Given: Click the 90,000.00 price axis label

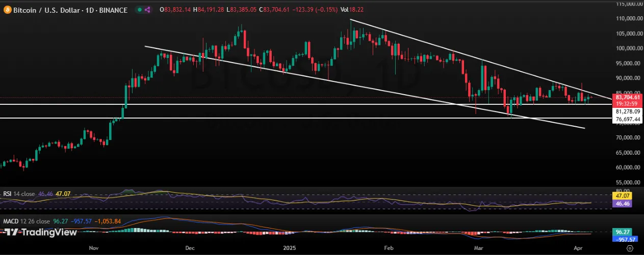Looking at the screenshot, I should pyautogui.click(x=628, y=78).
